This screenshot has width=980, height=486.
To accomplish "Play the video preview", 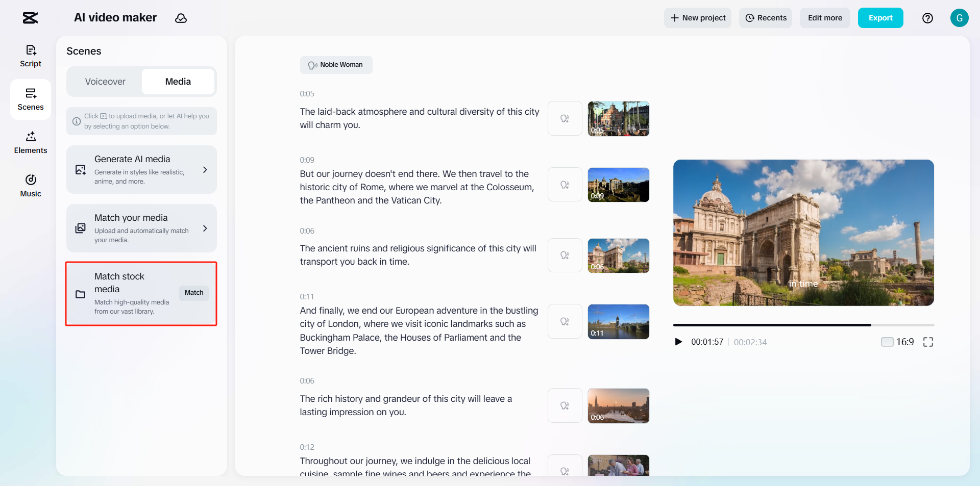I will 678,342.
